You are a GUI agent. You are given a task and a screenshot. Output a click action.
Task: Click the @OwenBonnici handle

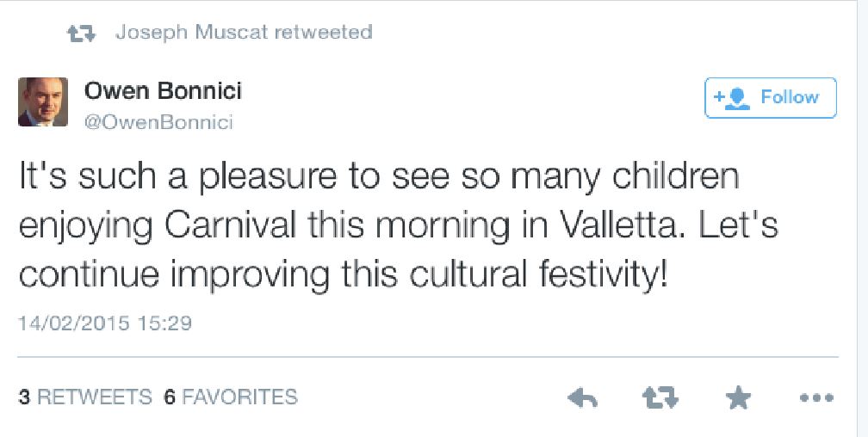coord(158,122)
